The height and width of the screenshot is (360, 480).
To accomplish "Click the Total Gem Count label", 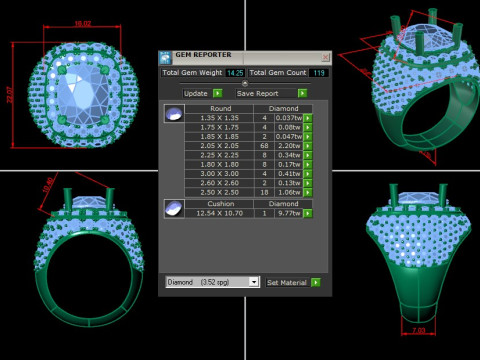I will click(278, 73).
